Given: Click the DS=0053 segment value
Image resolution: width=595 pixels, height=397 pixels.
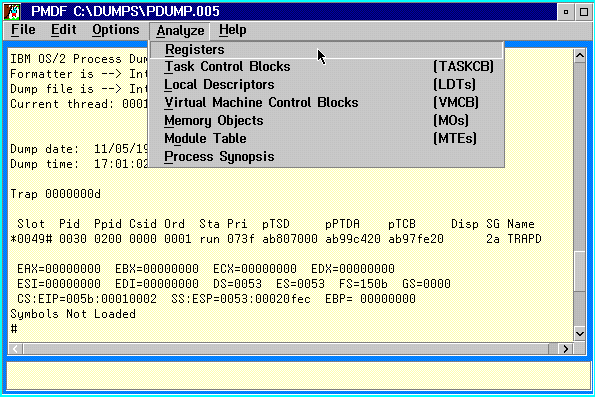Looking at the screenshot, I should (x=237, y=284).
